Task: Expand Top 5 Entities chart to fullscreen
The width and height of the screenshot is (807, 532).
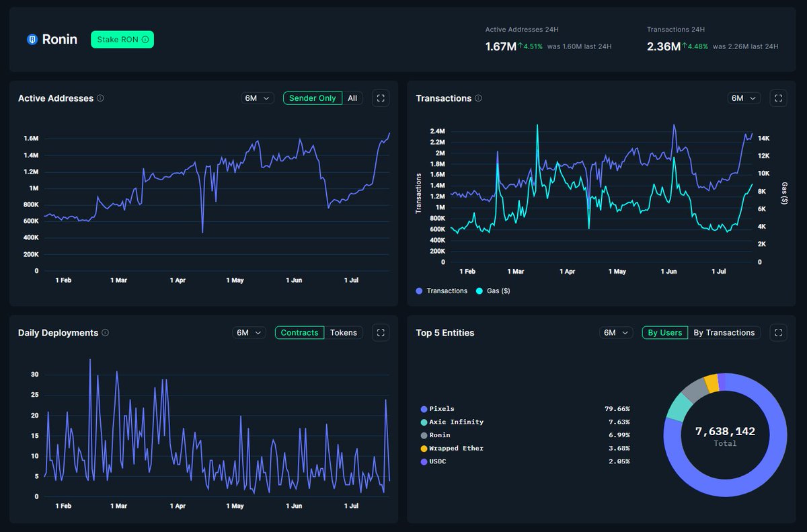Action: pyautogui.click(x=778, y=333)
